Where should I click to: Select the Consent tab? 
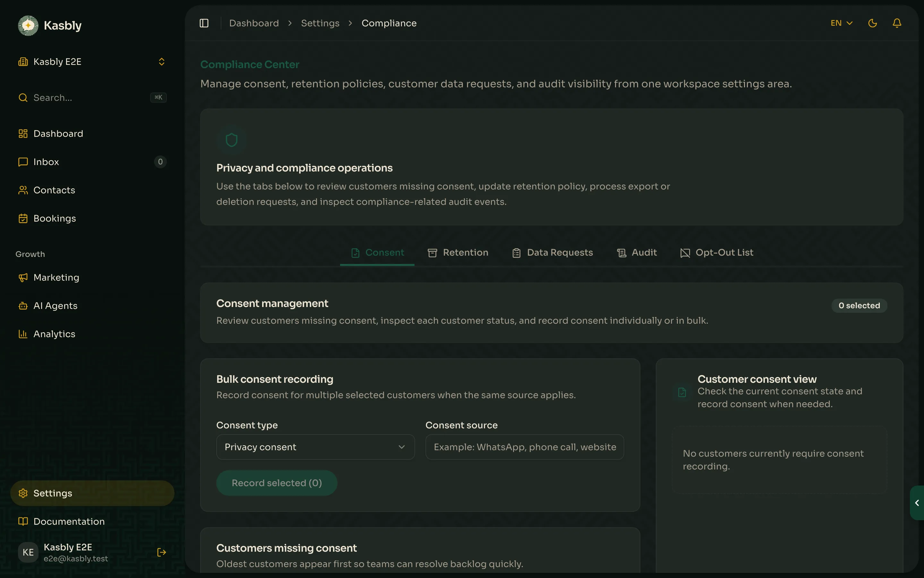[377, 253]
